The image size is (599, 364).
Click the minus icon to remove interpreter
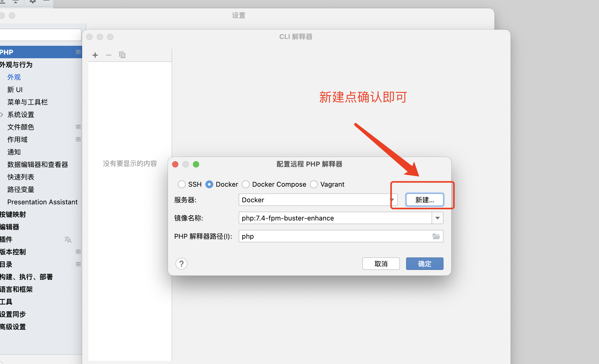coord(109,55)
